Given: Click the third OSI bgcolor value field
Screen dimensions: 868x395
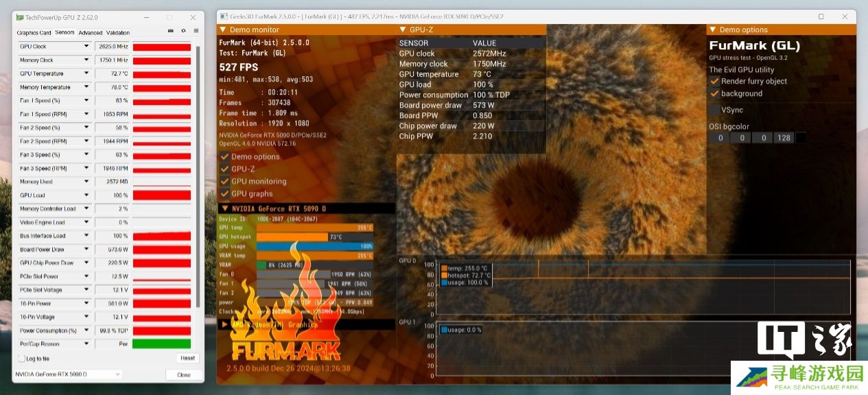Looking at the screenshot, I should 762,138.
